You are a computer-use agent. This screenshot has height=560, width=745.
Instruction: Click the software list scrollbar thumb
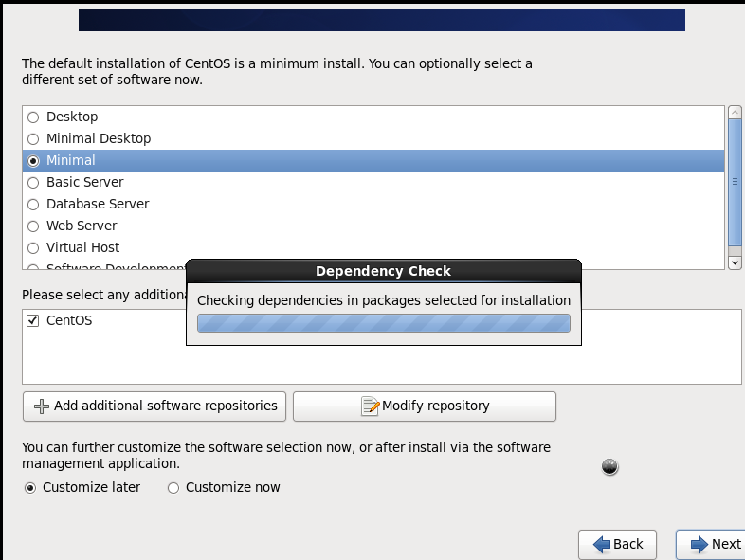tap(735, 180)
